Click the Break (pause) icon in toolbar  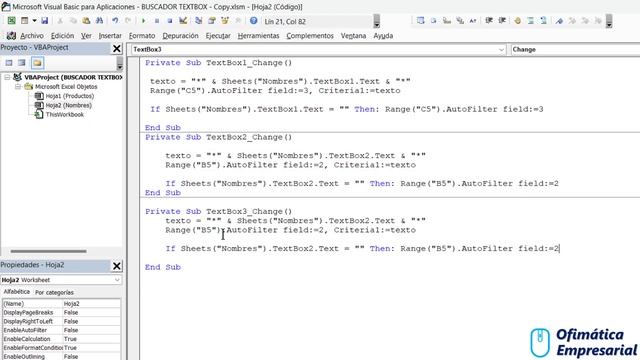[x=157, y=21]
